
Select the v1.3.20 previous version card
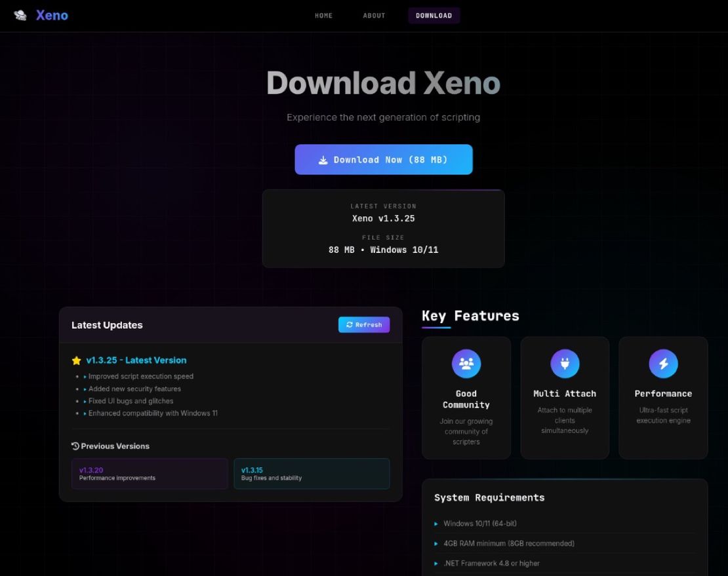click(150, 473)
